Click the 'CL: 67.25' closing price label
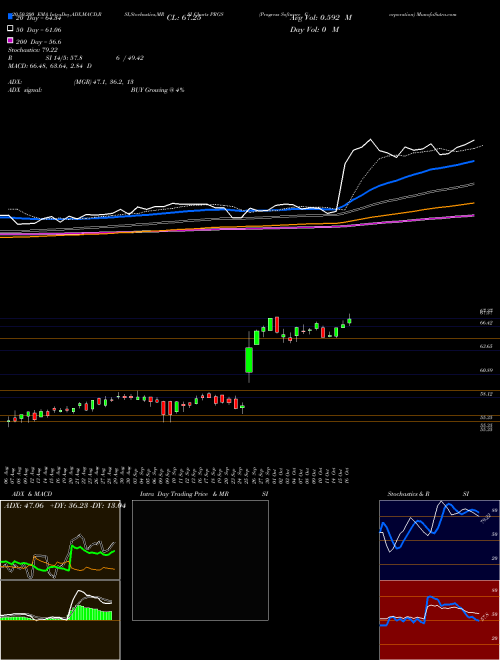500x660 pixels. coord(184,18)
